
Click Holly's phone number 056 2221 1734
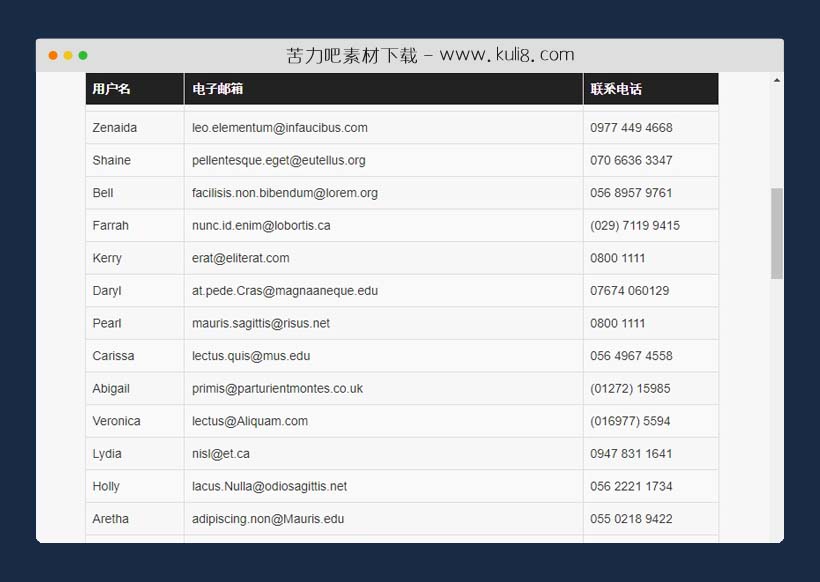coord(632,486)
